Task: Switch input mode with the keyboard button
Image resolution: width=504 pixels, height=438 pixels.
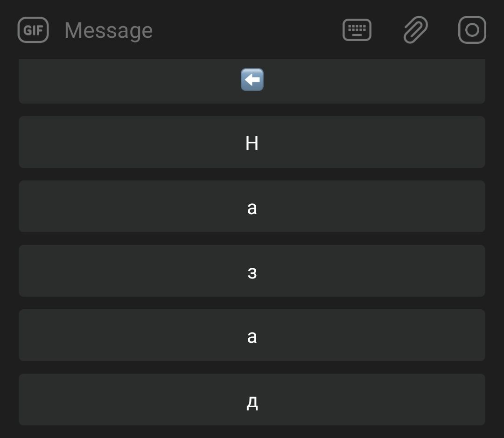Action: [x=357, y=30]
